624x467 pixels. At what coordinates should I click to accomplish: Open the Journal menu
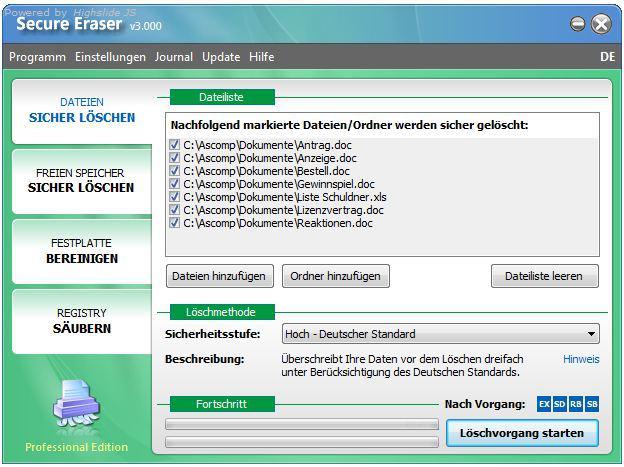[x=173, y=57]
